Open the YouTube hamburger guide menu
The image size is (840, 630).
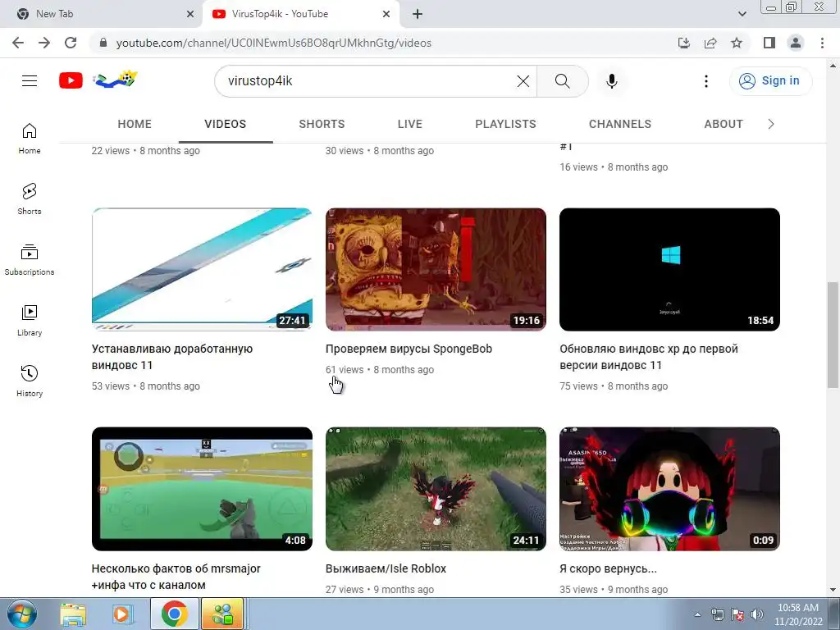(30, 81)
